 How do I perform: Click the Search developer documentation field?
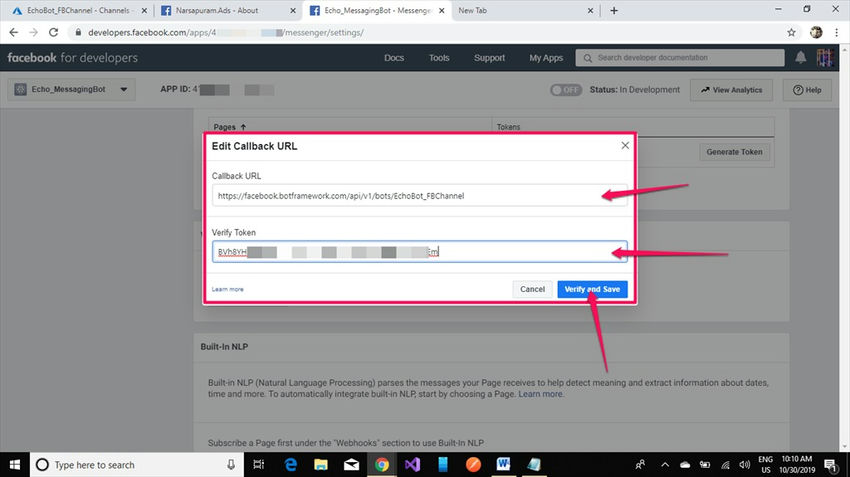680,57
